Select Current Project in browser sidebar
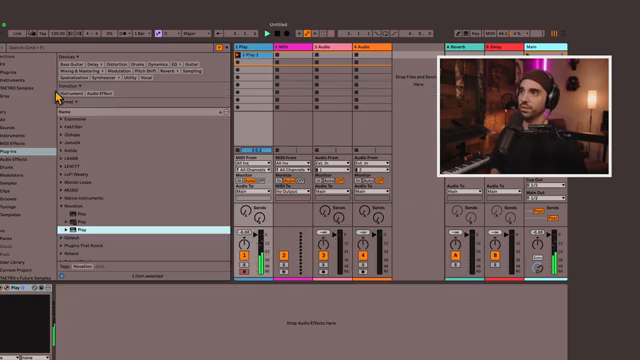This screenshot has height=360, width=640. [x=16, y=270]
